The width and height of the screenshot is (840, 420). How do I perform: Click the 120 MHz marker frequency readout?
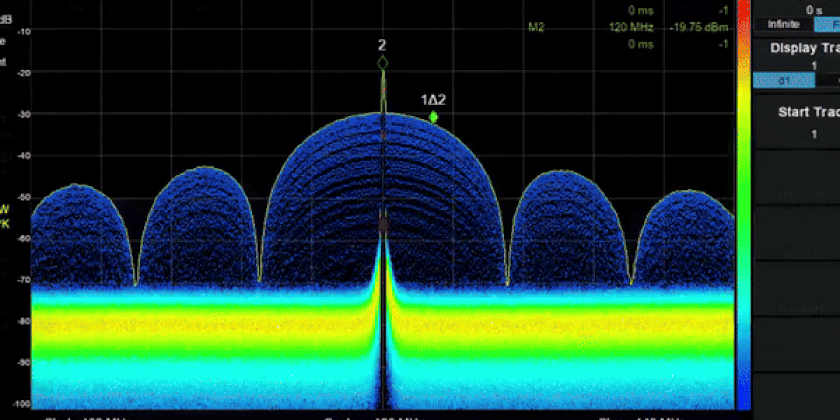(630, 28)
